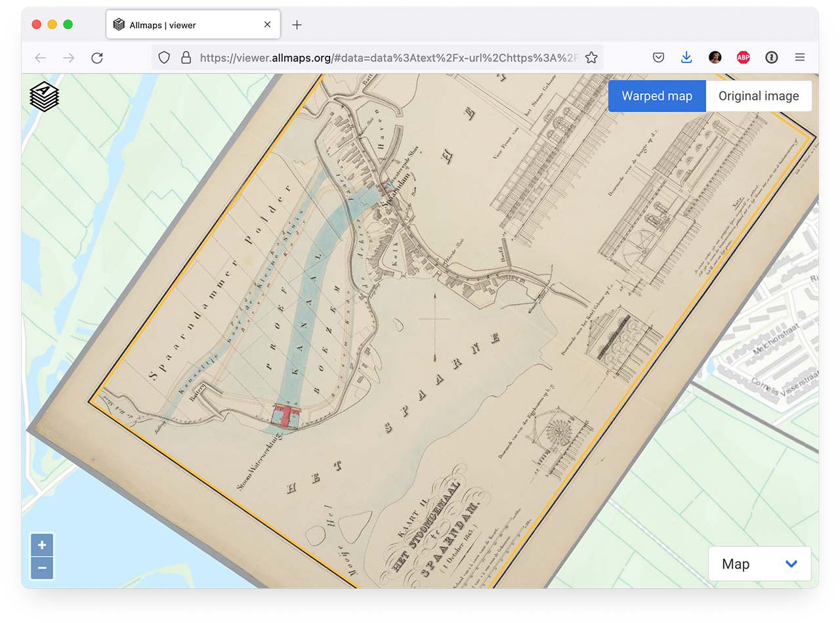The image size is (840, 623).
Task: Click the red close window button
Action: coord(37,24)
